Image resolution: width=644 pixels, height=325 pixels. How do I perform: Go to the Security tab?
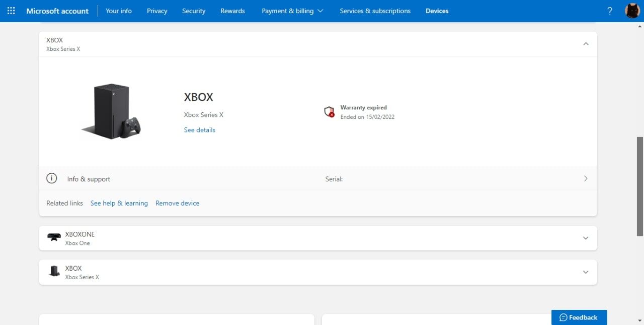point(194,11)
